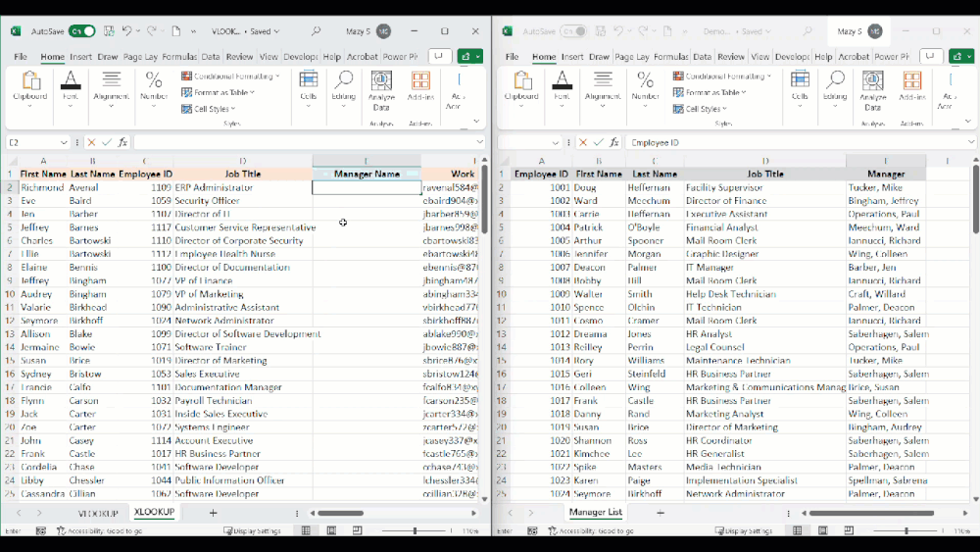Switch to View tab in right window
This screenshot has width=980, height=552.
(x=760, y=57)
